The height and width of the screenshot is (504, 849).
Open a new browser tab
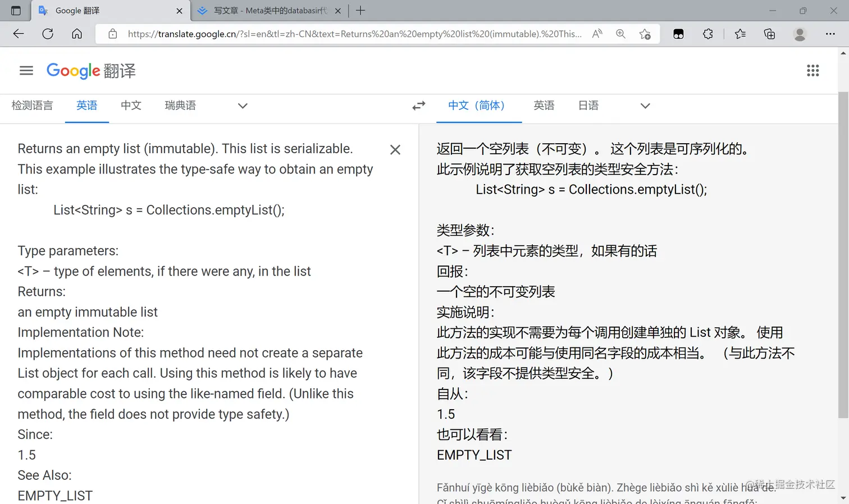(360, 11)
